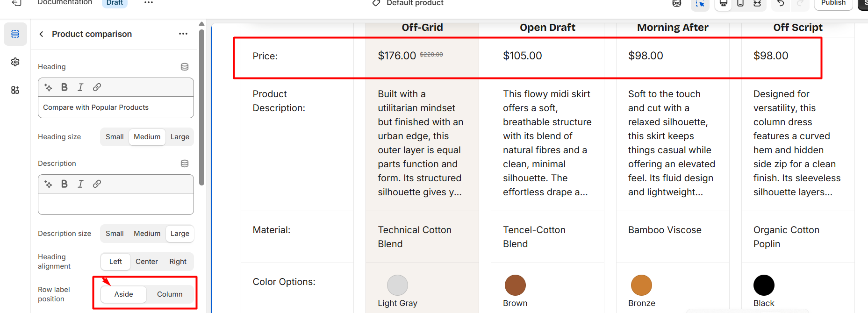
Task: Insert link in the Heading editor
Action: coord(97,87)
